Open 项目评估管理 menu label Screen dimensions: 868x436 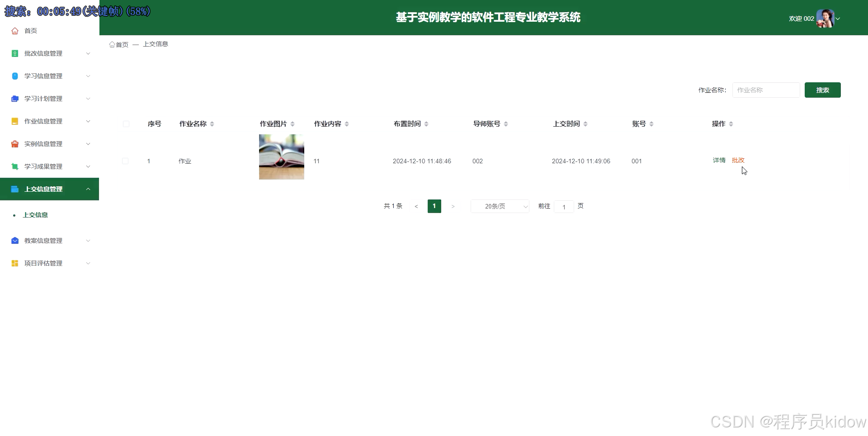click(x=43, y=263)
